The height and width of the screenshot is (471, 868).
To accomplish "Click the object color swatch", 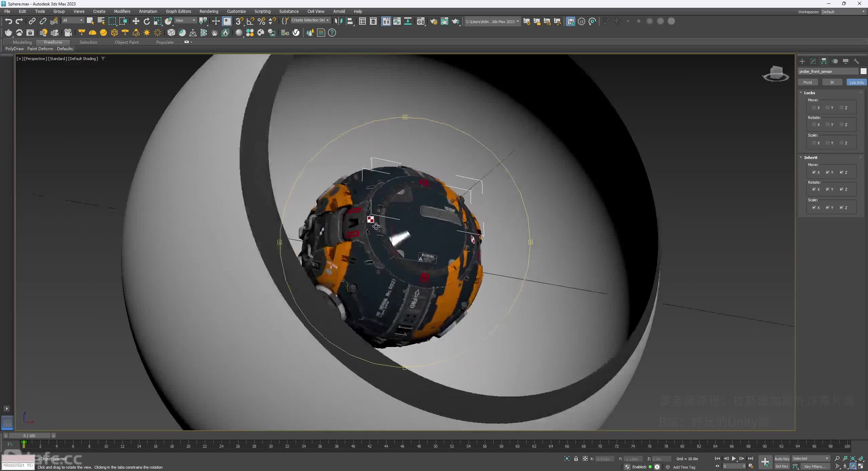I will coord(863,71).
